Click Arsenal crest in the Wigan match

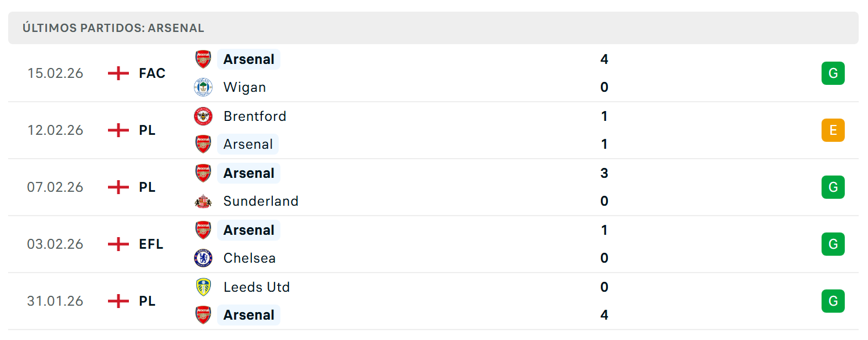click(203, 59)
